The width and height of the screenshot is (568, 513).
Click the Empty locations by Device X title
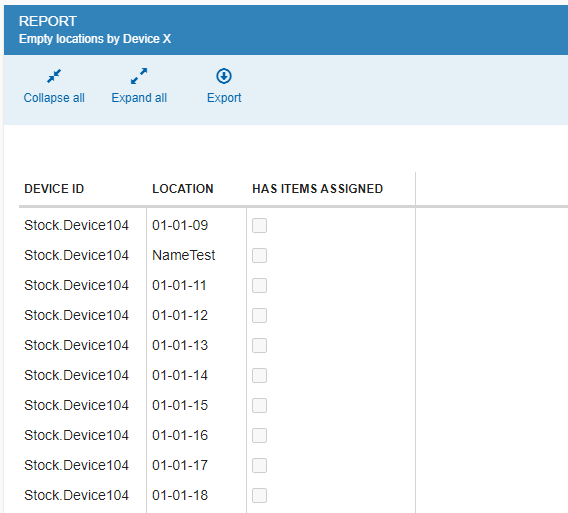95,39
